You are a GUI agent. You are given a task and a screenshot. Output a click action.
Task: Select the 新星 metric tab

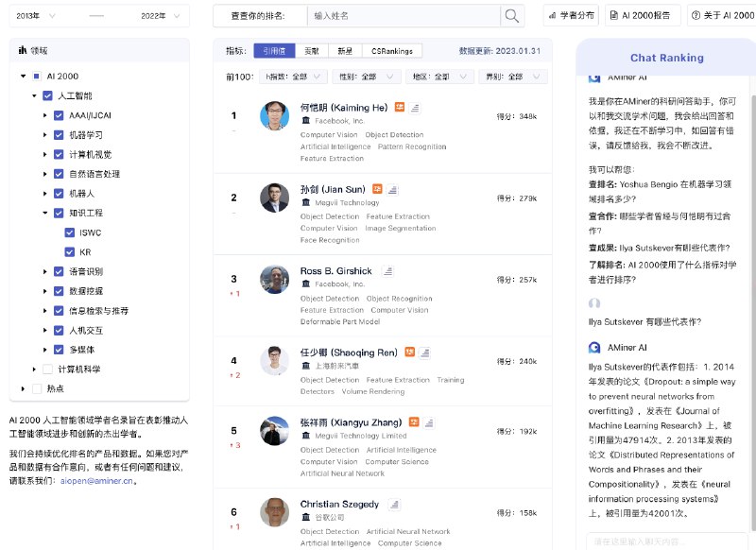[x=345, y=51]
